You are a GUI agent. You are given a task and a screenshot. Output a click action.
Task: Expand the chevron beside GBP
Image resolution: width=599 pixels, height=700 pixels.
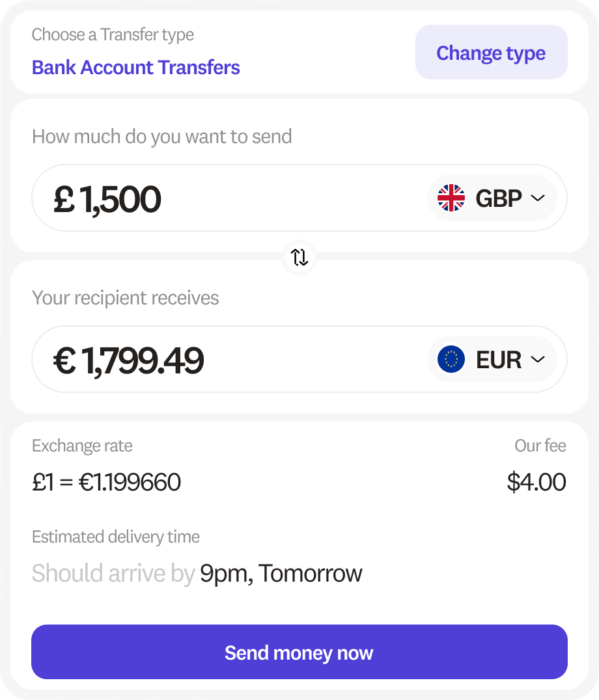[538, 198]
